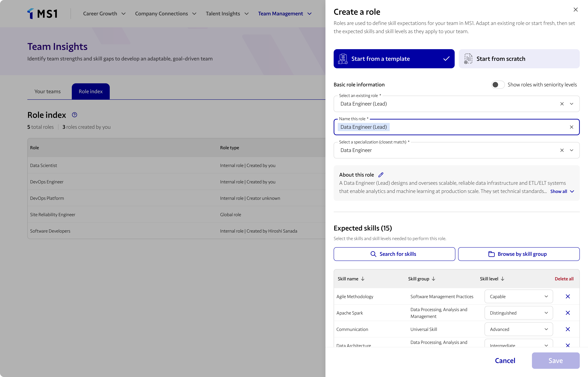This screenshot has height=377, width=588.
Task: Edit the About this role description
Action: (381, 175)
